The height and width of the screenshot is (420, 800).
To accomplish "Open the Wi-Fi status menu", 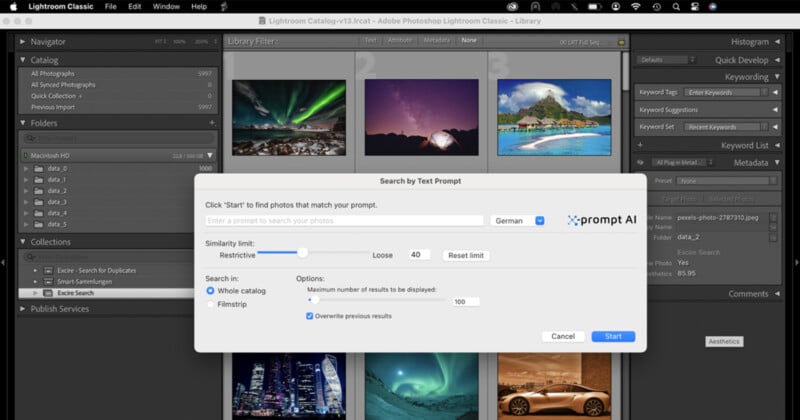I will [636, 7].
